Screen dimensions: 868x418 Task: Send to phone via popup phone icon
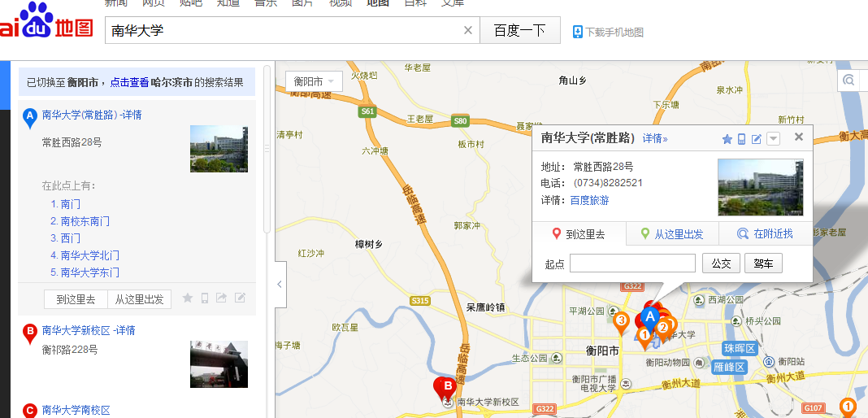pyautogui.click(x=742, y=139)
